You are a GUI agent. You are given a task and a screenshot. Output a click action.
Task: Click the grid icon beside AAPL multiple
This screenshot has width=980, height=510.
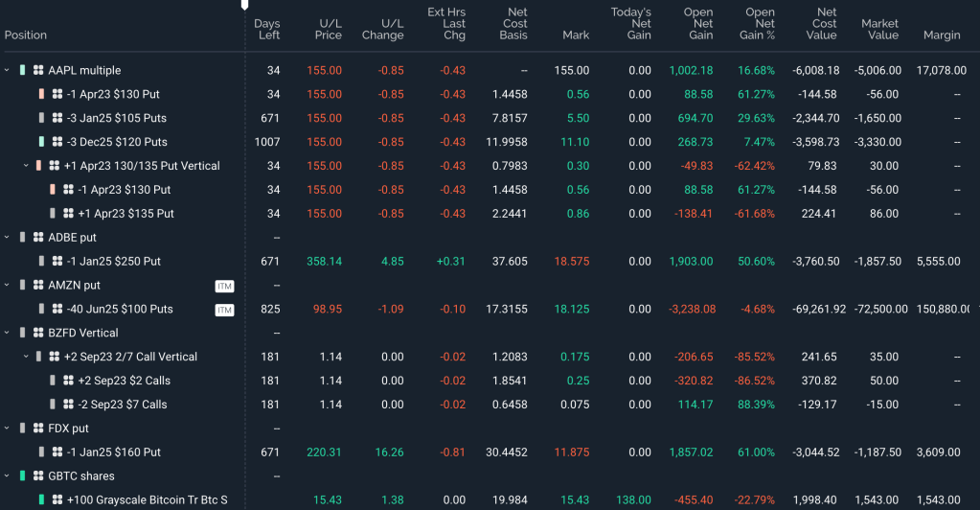click(38, 71)
